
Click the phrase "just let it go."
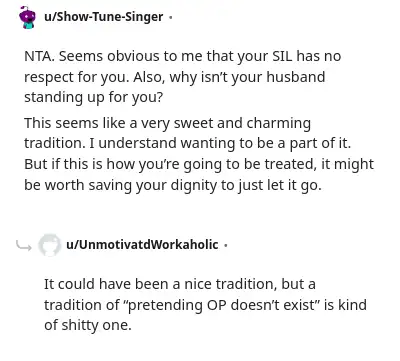(x=280, y=185)
